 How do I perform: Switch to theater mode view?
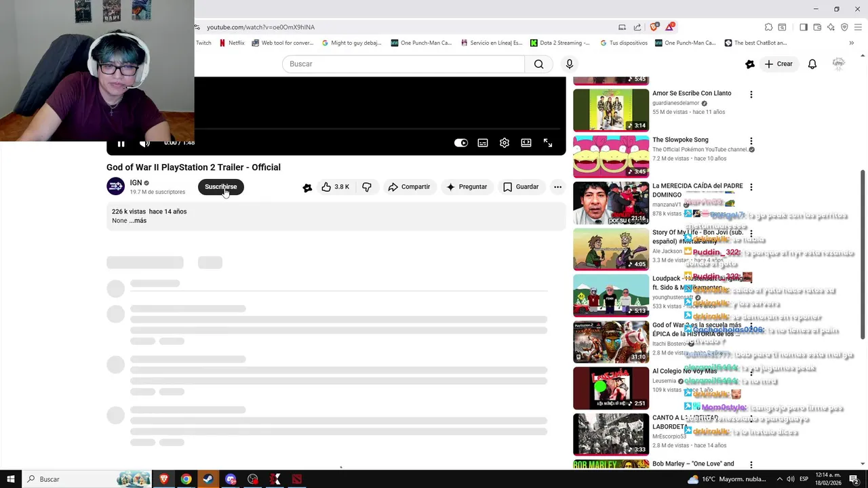[x=526, y=143]
